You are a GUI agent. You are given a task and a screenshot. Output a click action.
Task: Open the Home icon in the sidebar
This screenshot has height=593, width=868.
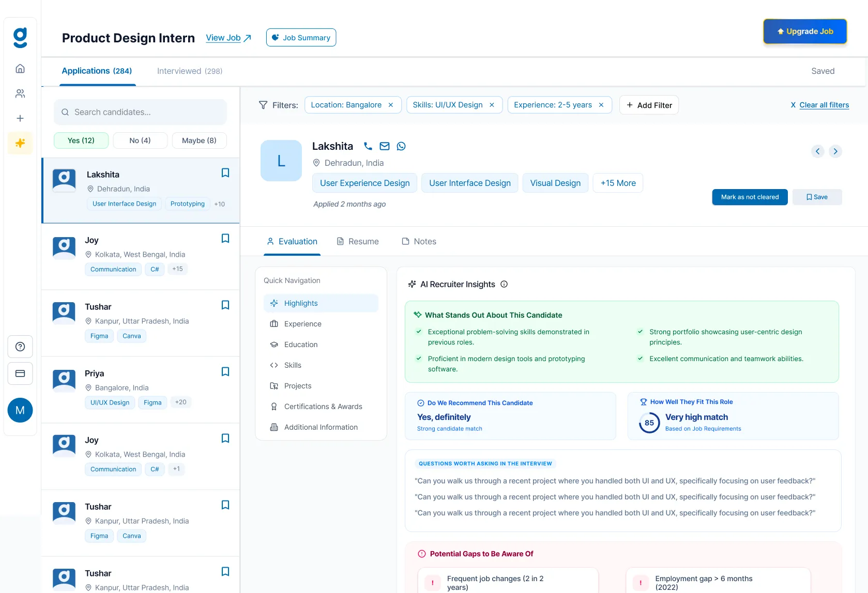pos(20,69)
